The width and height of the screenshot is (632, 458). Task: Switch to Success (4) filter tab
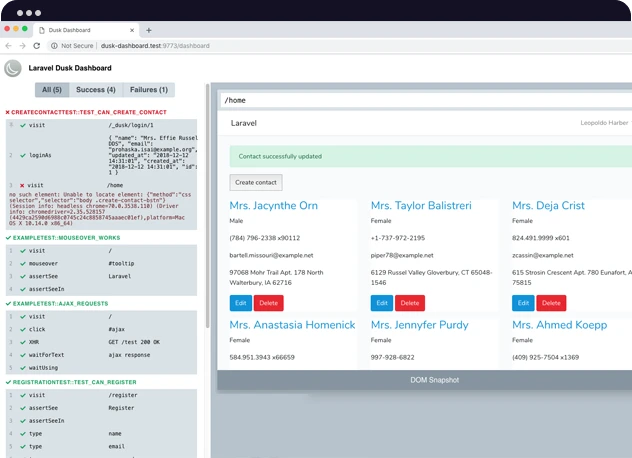(96, 90)
